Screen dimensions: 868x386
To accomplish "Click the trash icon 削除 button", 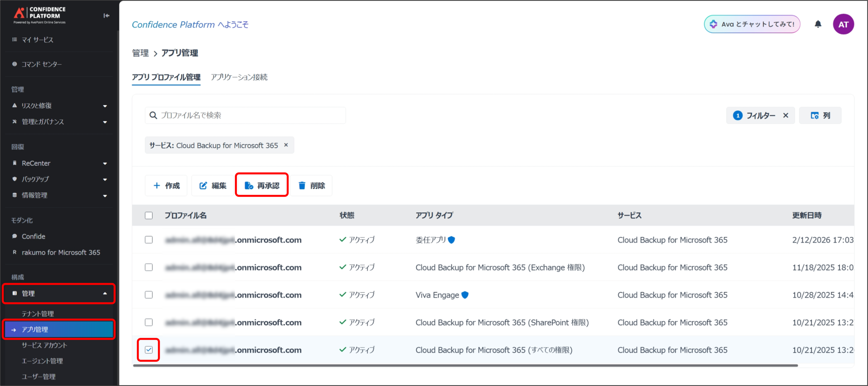I will click(311, 186).
